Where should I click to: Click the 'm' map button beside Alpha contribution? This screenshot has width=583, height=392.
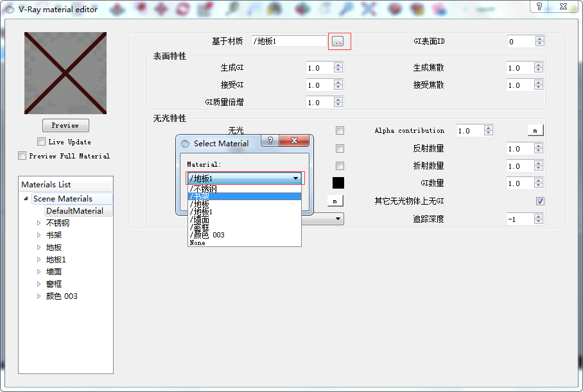pyautogui.click(x=535, y=130)
